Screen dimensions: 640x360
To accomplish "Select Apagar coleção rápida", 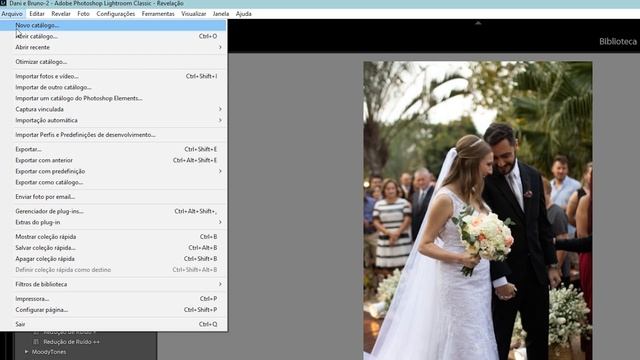I will coord(113,259).
